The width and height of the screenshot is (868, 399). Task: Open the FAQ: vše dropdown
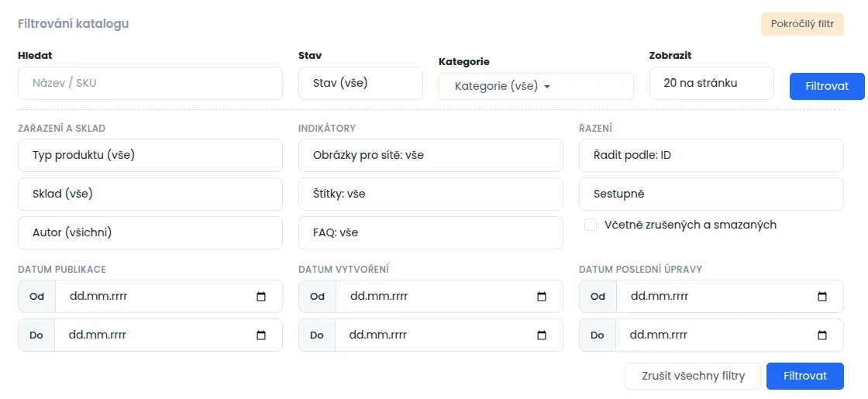pos(431,233)
